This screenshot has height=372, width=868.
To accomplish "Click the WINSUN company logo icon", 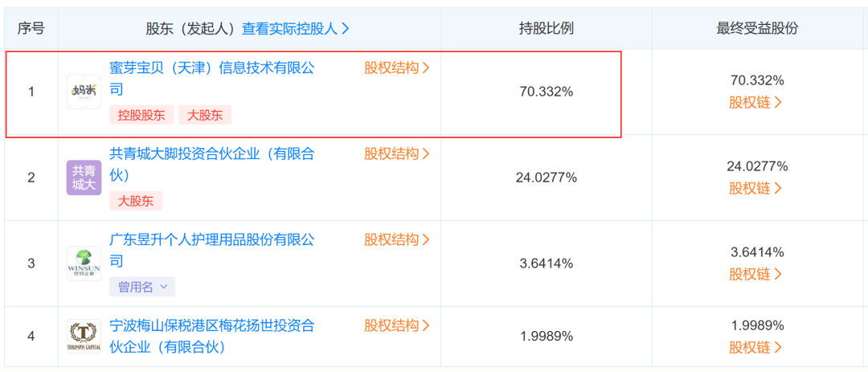I will pyautogui.click(x=84, y=264).
